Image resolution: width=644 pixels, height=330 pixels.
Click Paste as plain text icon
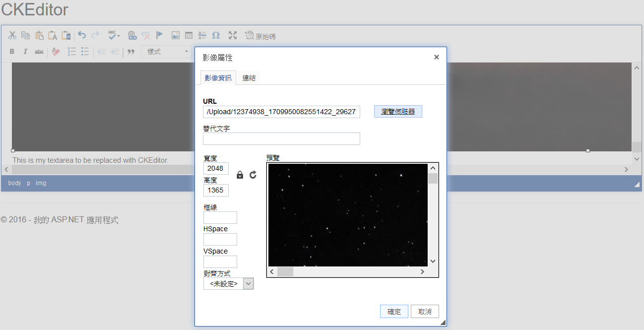(x=53, y=35)
